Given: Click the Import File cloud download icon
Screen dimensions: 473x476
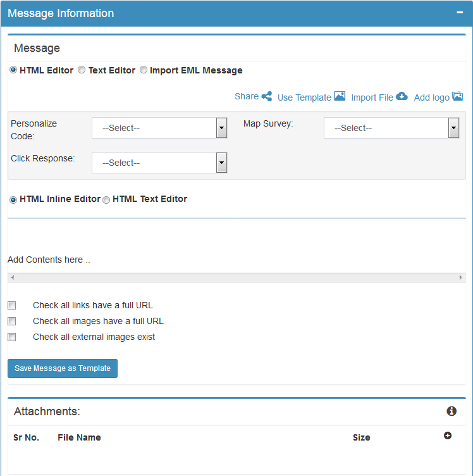Looking at the screenshot, I should pos(402,96).
